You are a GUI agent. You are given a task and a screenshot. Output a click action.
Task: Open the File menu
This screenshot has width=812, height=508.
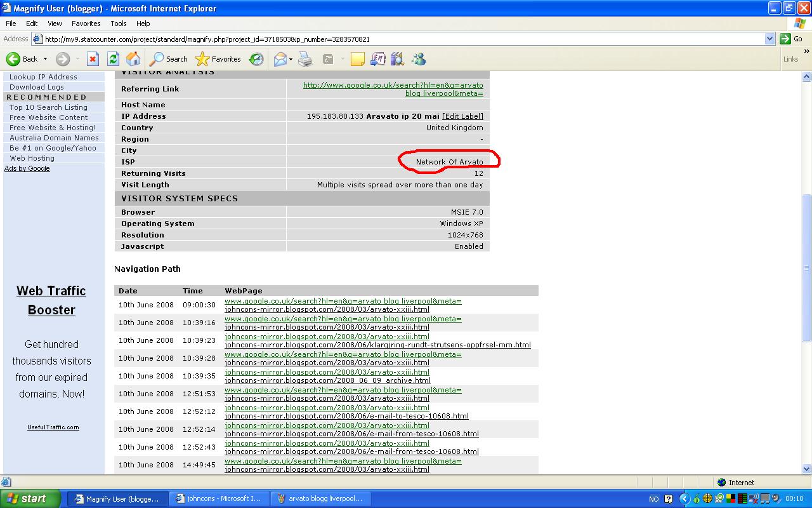point(11,23)
